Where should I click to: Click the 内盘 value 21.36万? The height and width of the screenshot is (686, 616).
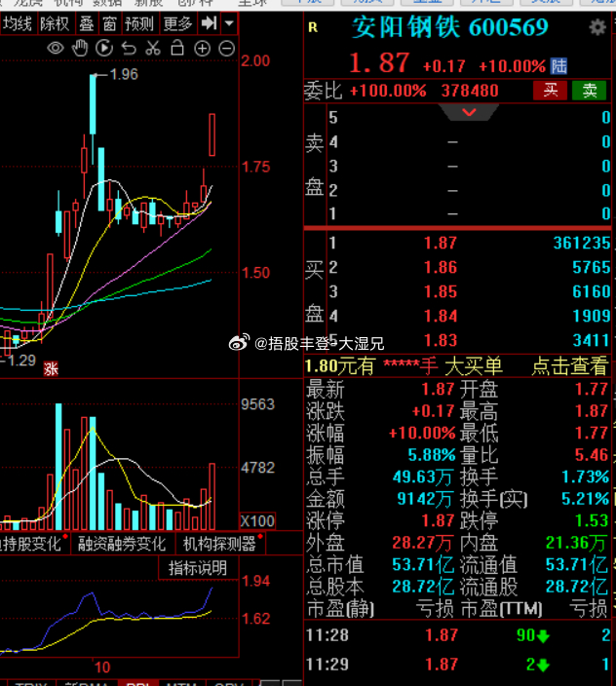coord(577,543)
